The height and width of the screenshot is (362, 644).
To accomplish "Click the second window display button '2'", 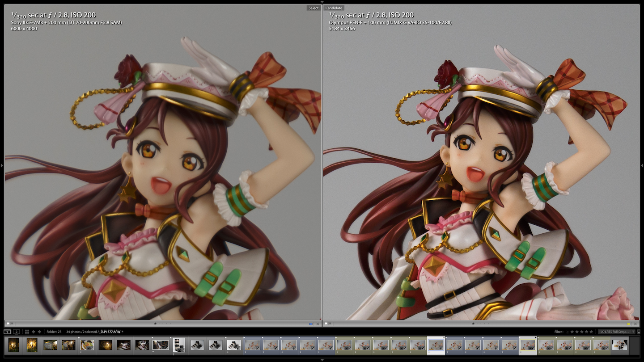I will click(16, 332).
